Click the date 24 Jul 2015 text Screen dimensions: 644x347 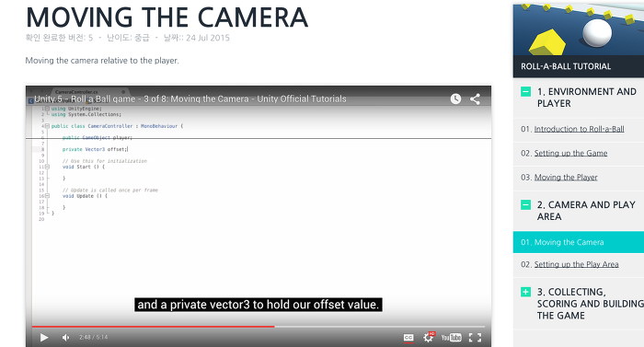(x=208, y=38)
